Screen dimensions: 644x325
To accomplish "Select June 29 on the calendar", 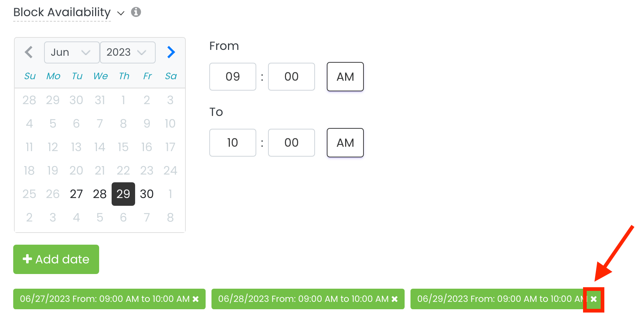I will click(x=123, y=194).
